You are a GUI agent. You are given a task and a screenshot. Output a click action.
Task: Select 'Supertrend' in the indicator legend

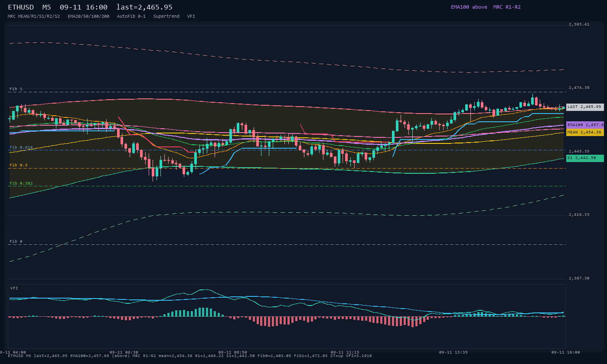[x=166, y=16]
